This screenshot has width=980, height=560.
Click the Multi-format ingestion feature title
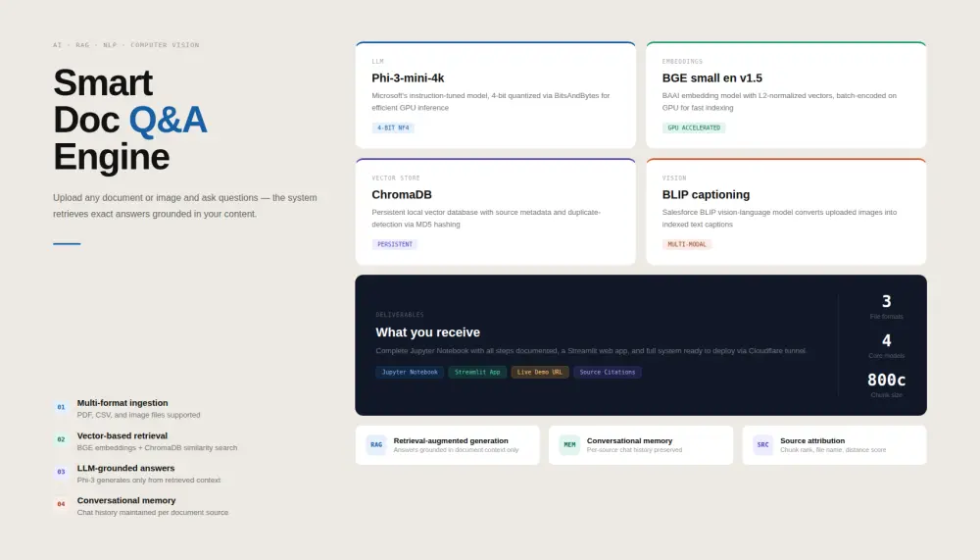[122, 403]
